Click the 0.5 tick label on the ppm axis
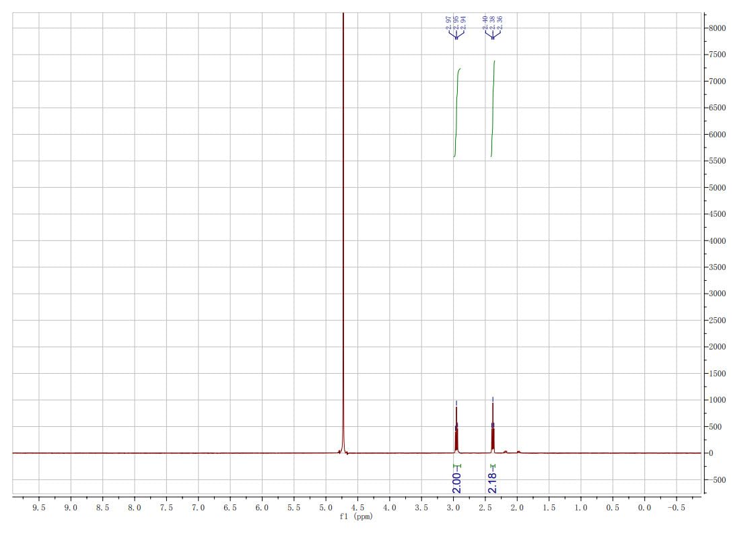Viewport: 756px width, 534px height. (x=613, y=508)
